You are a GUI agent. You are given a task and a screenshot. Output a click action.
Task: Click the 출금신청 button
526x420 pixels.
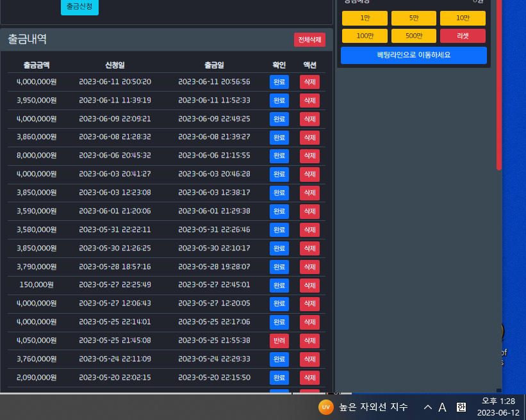[79, 6]
